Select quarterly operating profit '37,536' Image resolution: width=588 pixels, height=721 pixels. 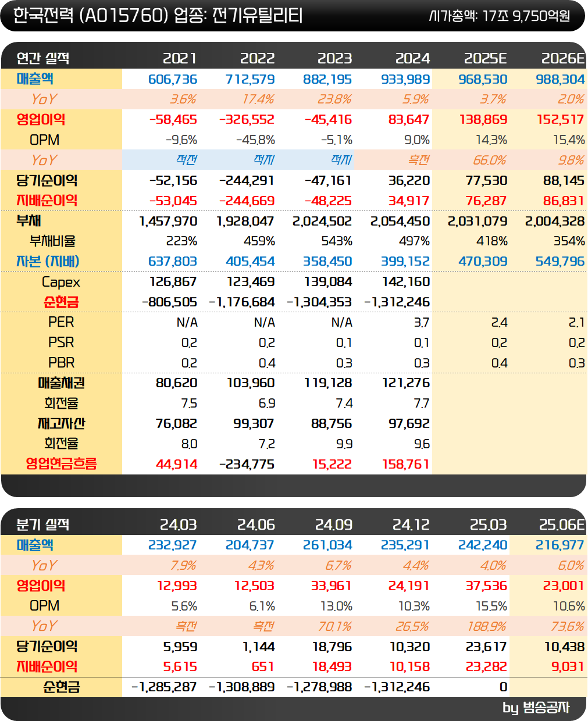pos(487,586)
